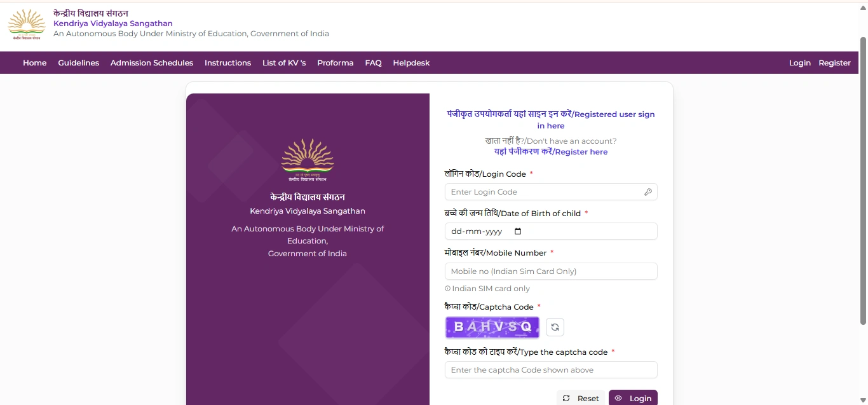This screenshot has height=405, width=868.
Task: Refresh the captcha code image
Action: point(555,327)
